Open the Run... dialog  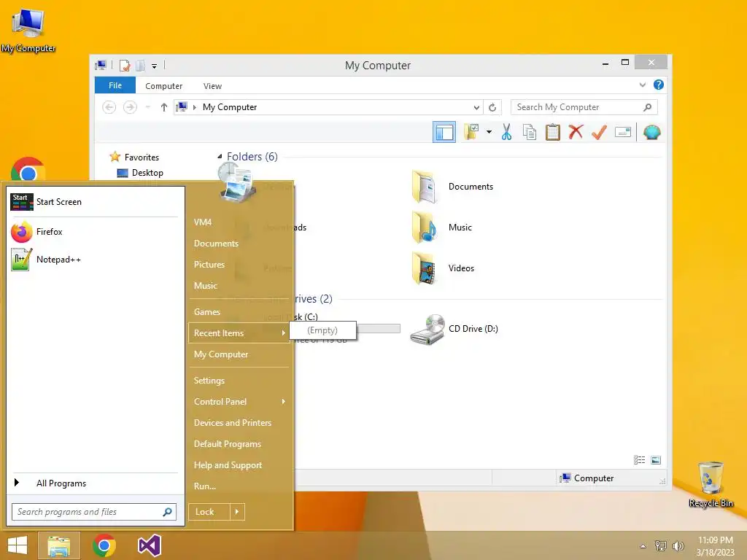coord(205,486)
